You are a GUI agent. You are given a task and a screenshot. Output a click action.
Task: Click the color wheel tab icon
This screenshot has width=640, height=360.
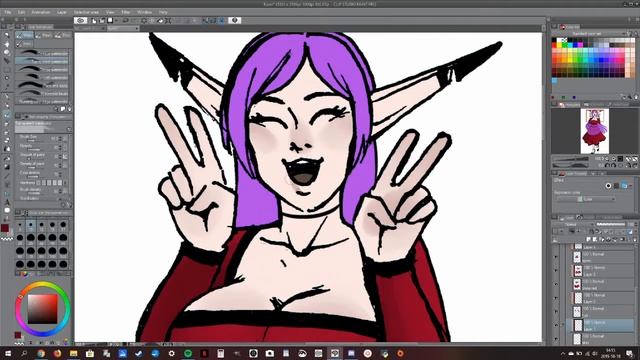24,274
